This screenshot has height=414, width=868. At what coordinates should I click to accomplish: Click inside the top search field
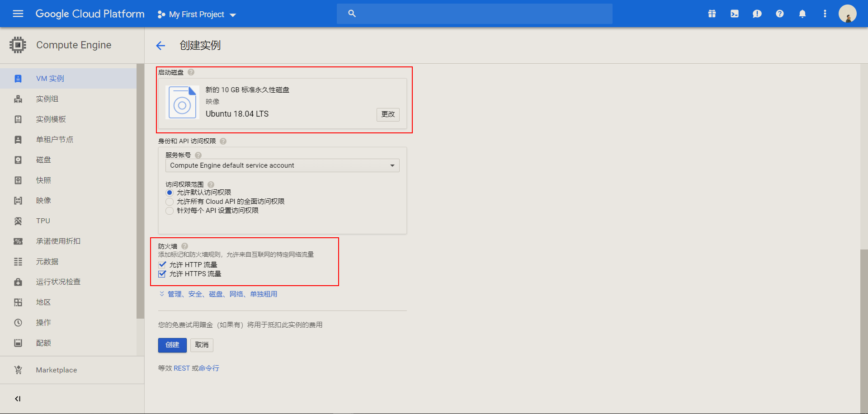(x=475, y=14)
